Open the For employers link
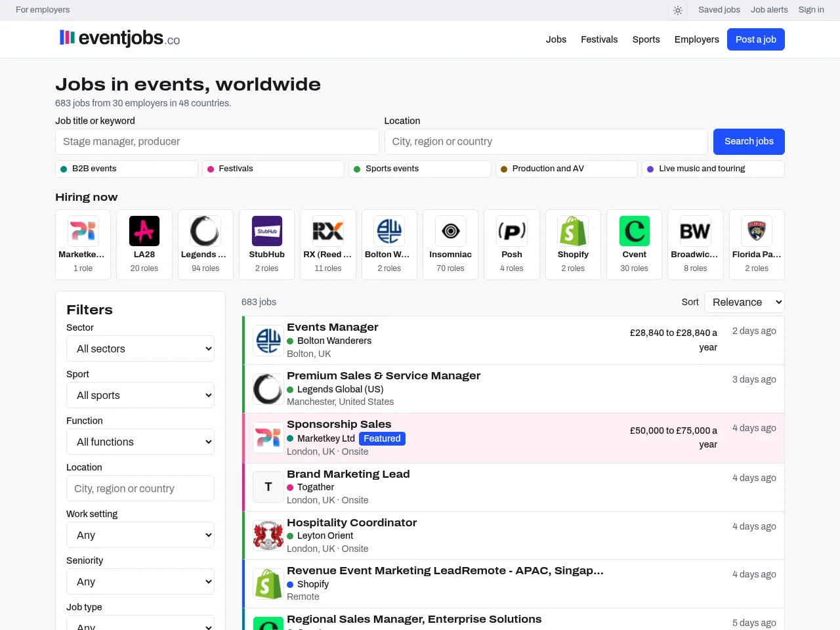The image size is (840, 630). pyautogui.click(x=43, y=10)
